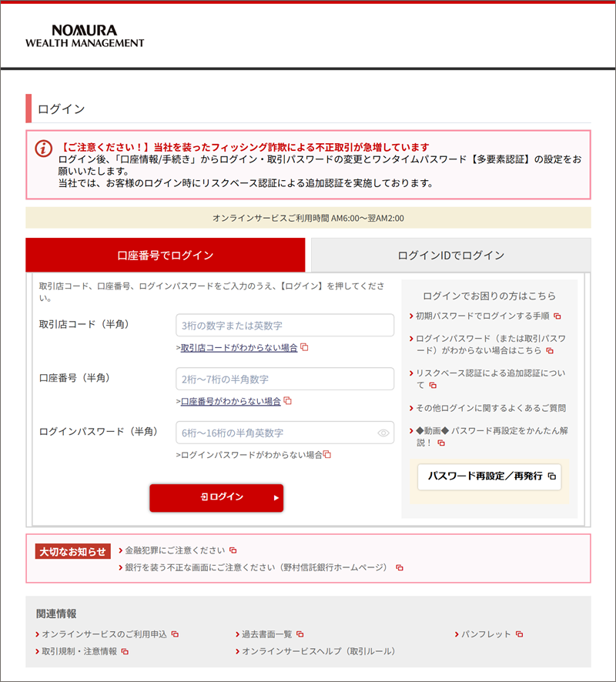Screen dimensions: 616x682
Task: Click external-link icon beside ログインパスワードがわからない場合
Action: click(327, 455)
